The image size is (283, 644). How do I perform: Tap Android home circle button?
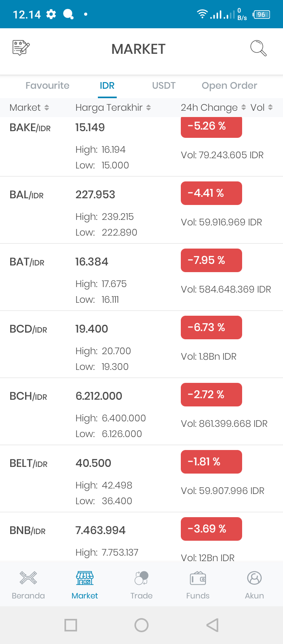click(x=141, y=625)
